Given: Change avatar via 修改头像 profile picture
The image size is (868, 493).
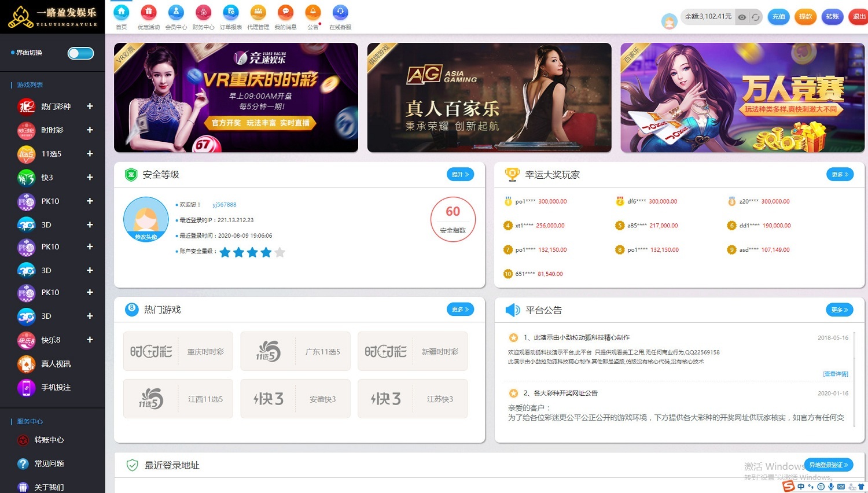Looking at the screenshot, I should (145, 220).
